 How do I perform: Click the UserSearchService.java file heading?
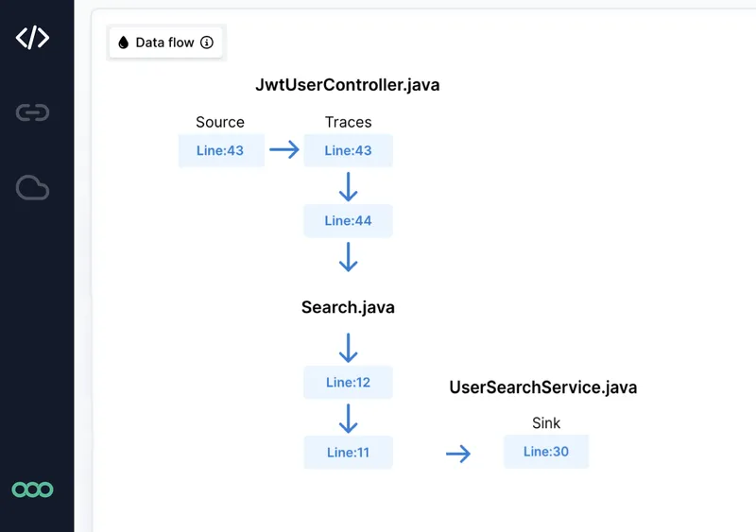[542, 387]
